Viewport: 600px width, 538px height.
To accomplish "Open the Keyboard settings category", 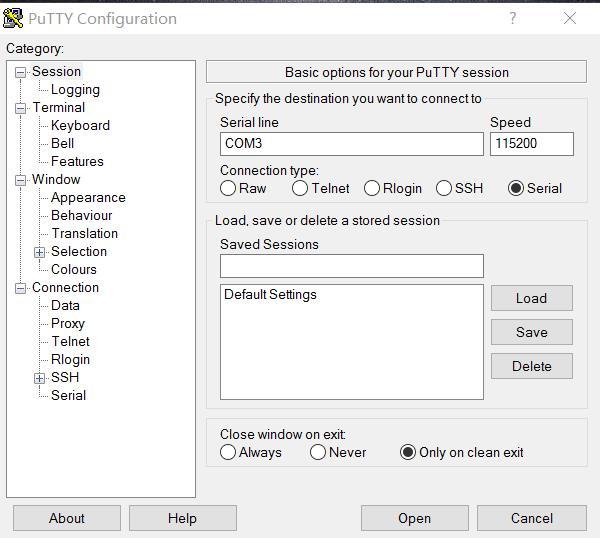I will [x=80, y=126].
